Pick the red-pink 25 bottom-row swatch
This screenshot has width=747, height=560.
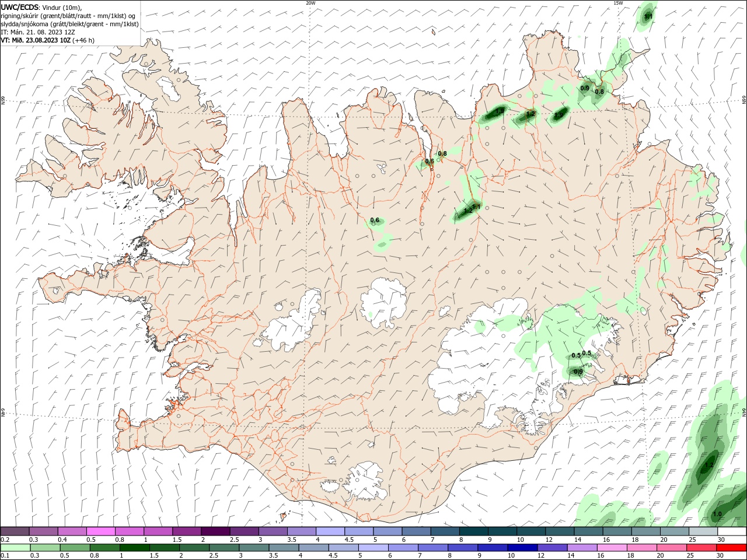tap(702, 548)
